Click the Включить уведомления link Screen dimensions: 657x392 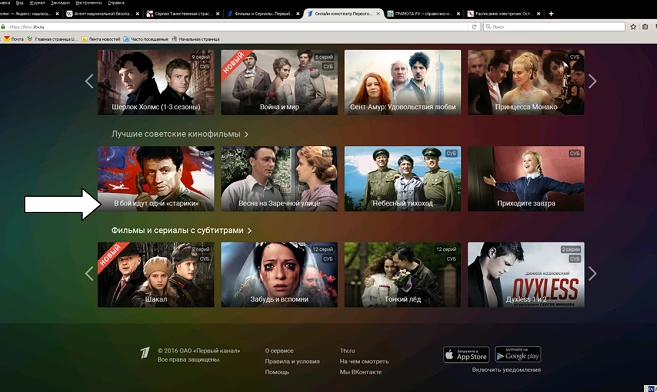506,370
